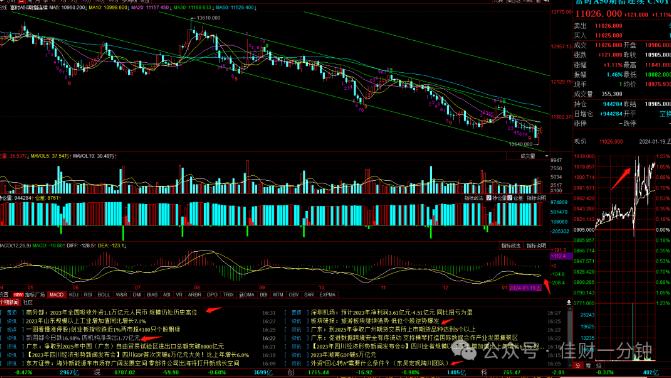Open the 商务部 news headline link
Viewport: 671px width, 378px height.
pos(111,313)
